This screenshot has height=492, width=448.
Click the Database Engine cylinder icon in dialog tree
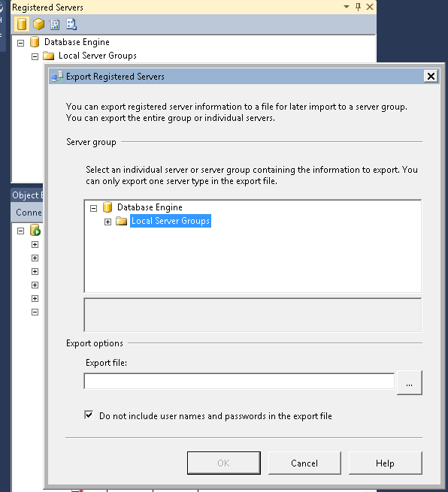pyautogui.click(x=107, y=207)
